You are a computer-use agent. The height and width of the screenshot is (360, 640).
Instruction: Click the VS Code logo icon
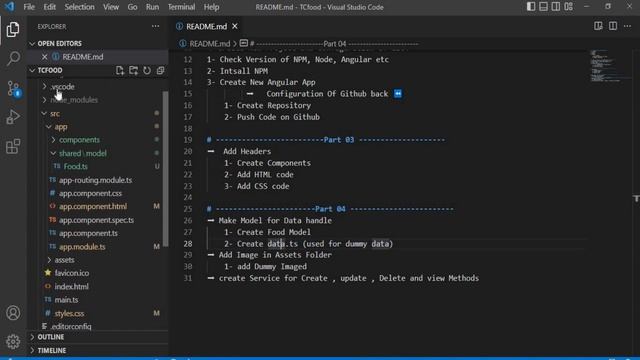click(x=9, y=7)
